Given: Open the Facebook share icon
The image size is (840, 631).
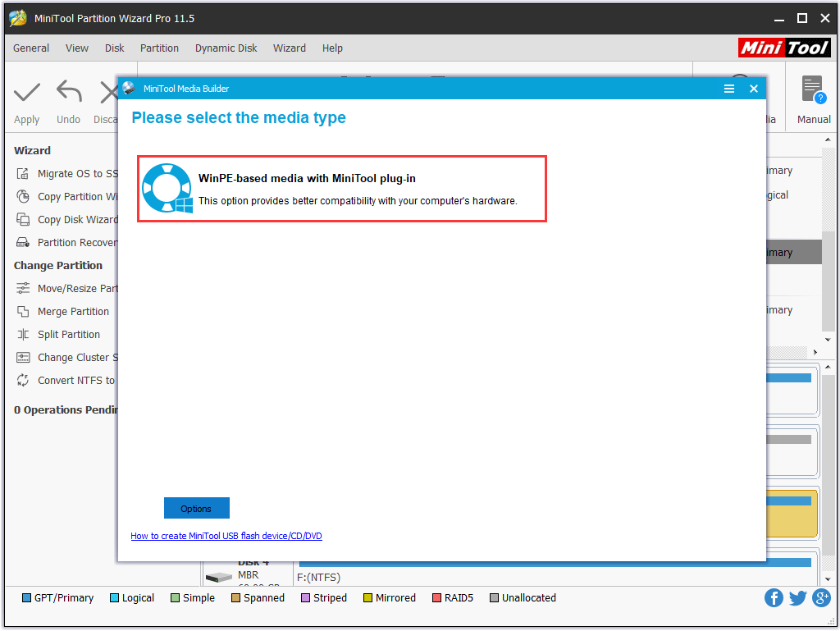Looking at the screenshot, I should 774,598.
